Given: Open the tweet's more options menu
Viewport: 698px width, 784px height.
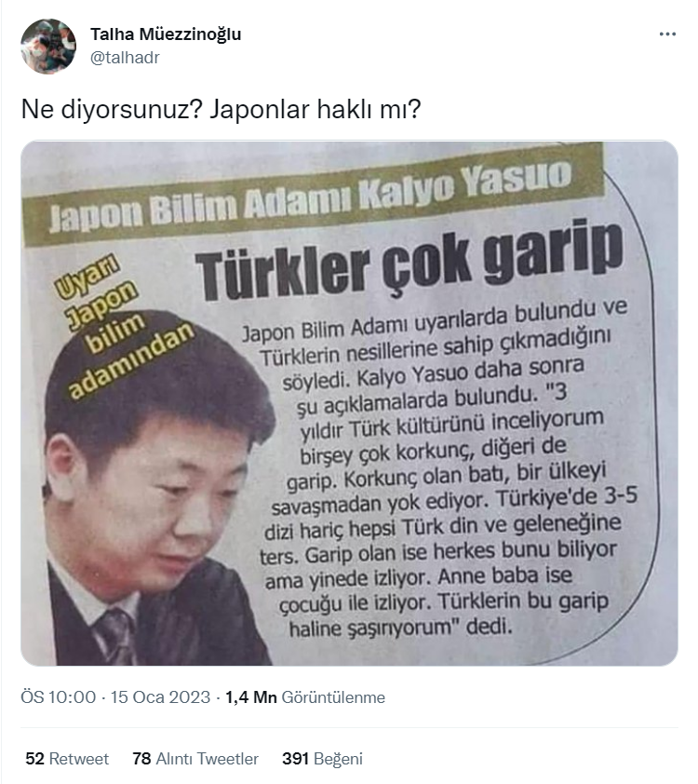Looking at the screenshot, I should coord(667,34).
